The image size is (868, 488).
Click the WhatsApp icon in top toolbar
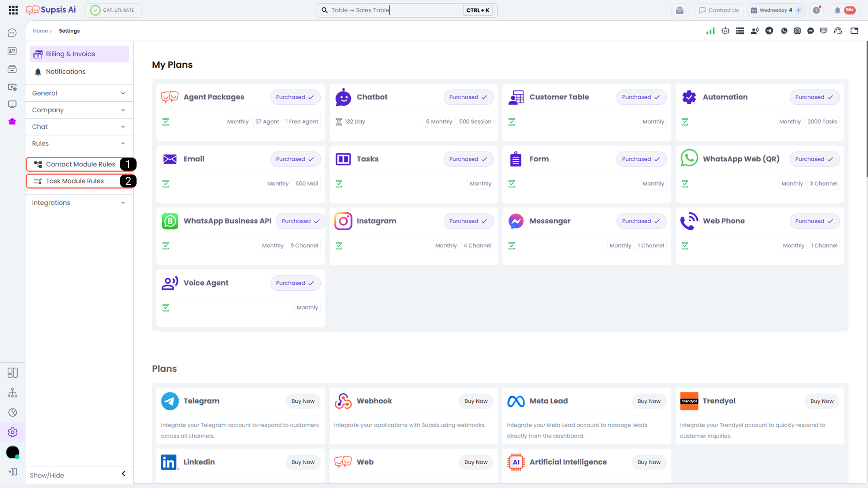(x=784, y=31)
